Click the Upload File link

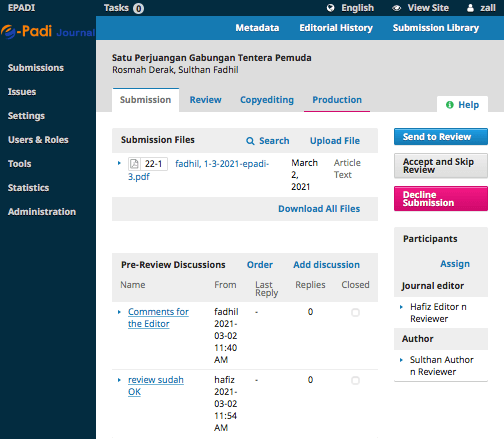pos(335,141)
